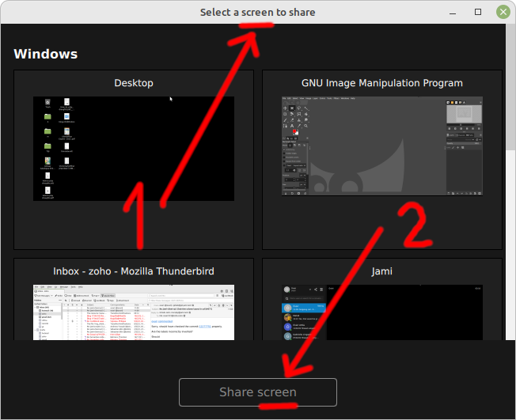This screenshot has width=516, height=420.
Task: Click the GNU Image Manipulation Program title
Action: [382, 83]
